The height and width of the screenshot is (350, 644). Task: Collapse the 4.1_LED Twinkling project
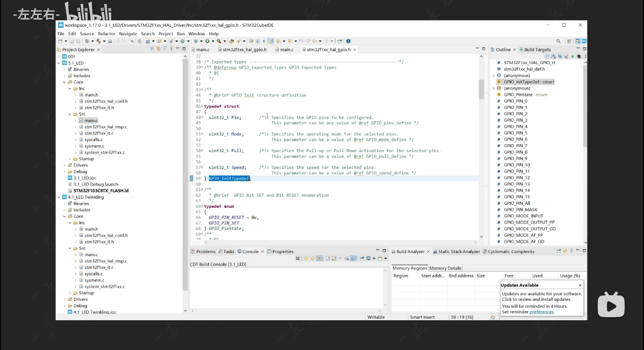[59, 197]
